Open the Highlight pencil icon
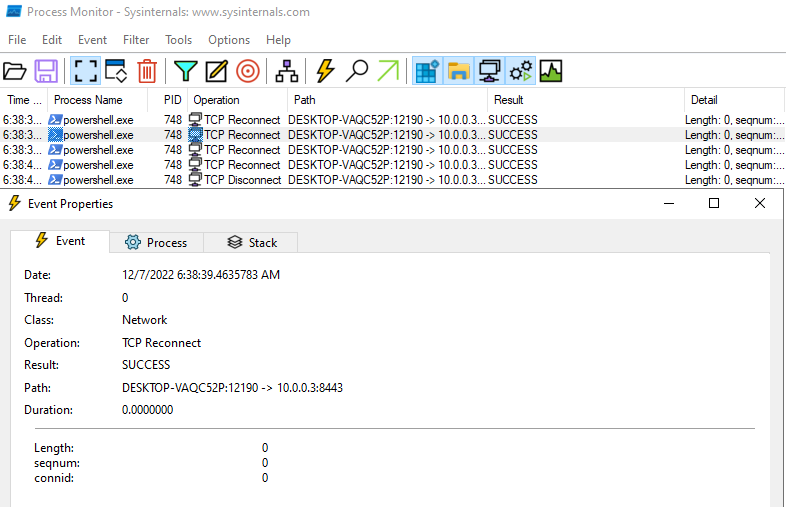 tap(217, 71)
